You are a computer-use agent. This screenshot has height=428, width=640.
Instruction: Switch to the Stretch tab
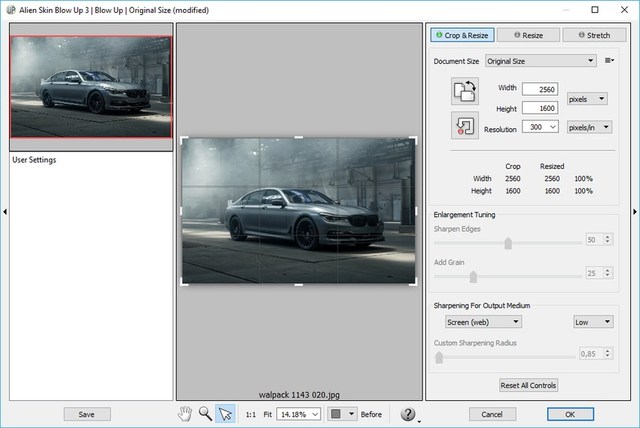(x=594, y=35)
